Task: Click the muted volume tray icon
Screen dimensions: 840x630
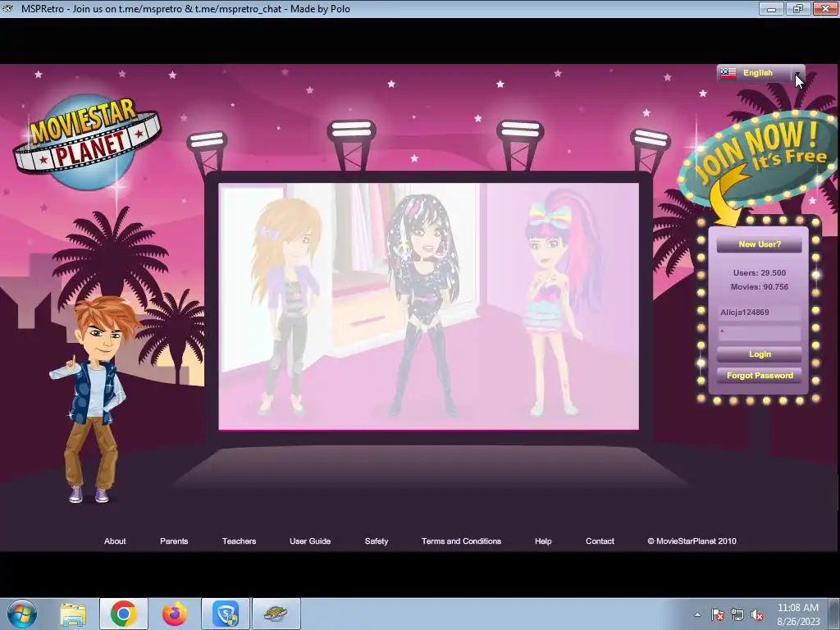Action: click(x=757, y=615)
